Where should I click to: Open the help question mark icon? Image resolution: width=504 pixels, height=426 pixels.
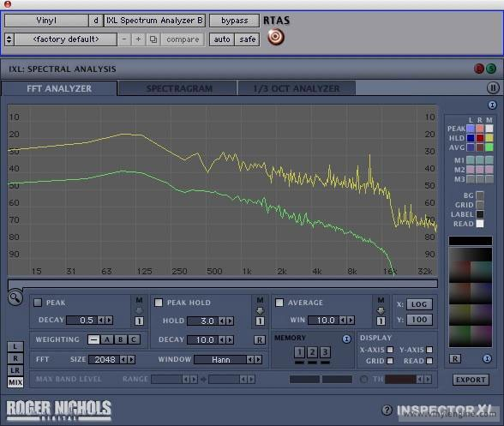(x=387, y=410)
